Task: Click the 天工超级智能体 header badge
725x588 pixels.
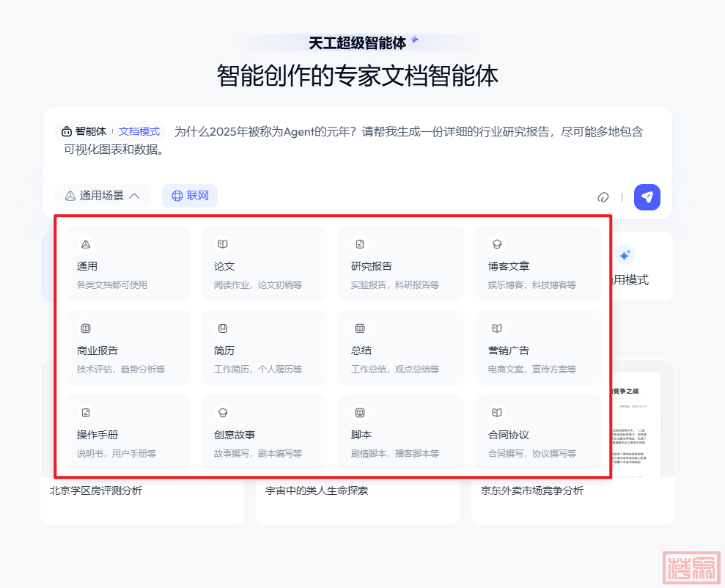Action: point(358,43)
